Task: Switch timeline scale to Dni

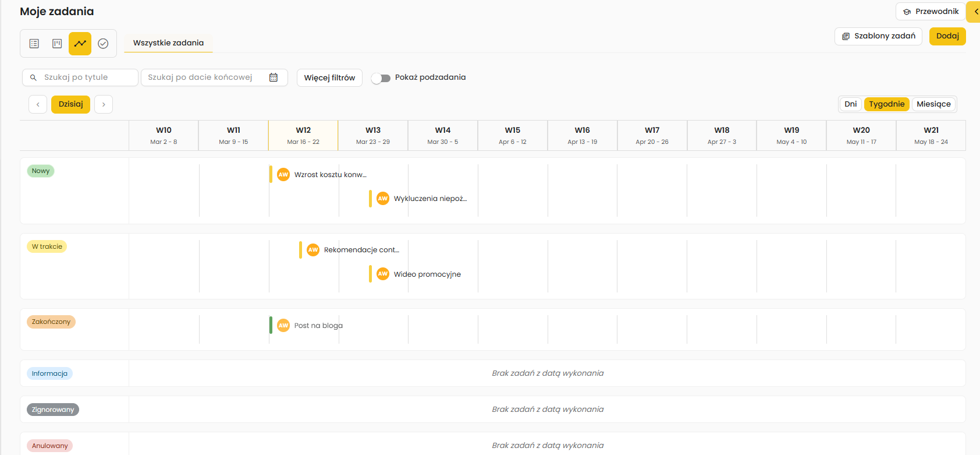Action: pos(850,104)
